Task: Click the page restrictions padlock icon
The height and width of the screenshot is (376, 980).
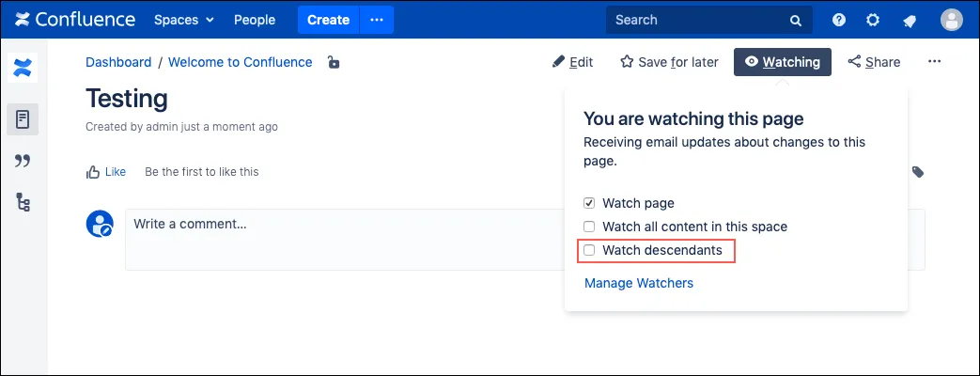Action: point(334,62)
